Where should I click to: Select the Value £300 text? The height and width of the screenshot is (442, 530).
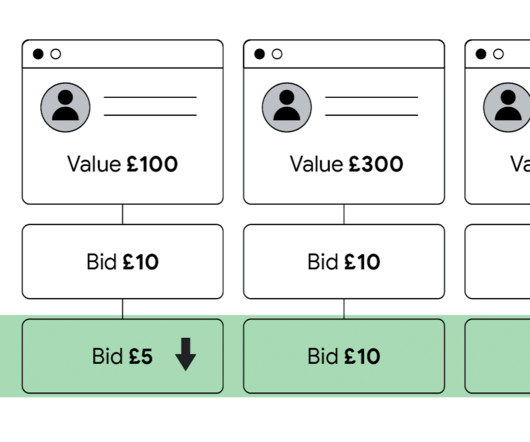[346, 164]
